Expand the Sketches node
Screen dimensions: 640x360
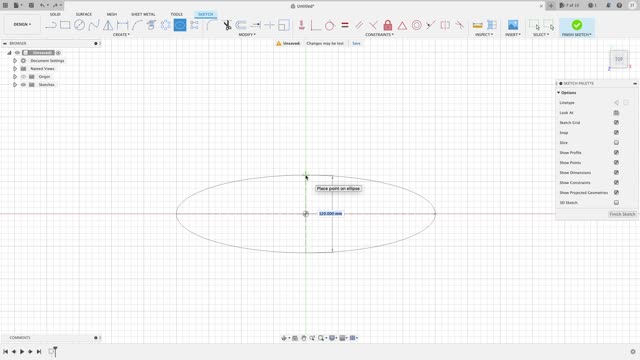15,84
